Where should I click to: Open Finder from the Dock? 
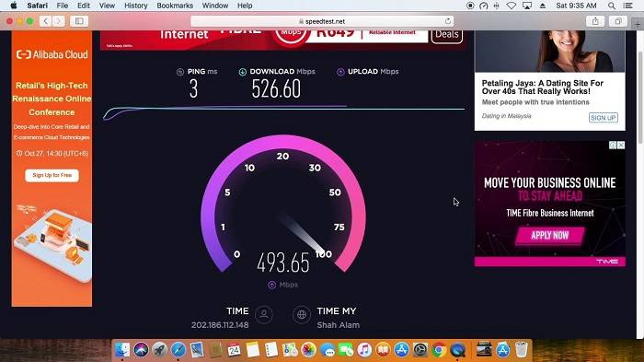[122, 350]
